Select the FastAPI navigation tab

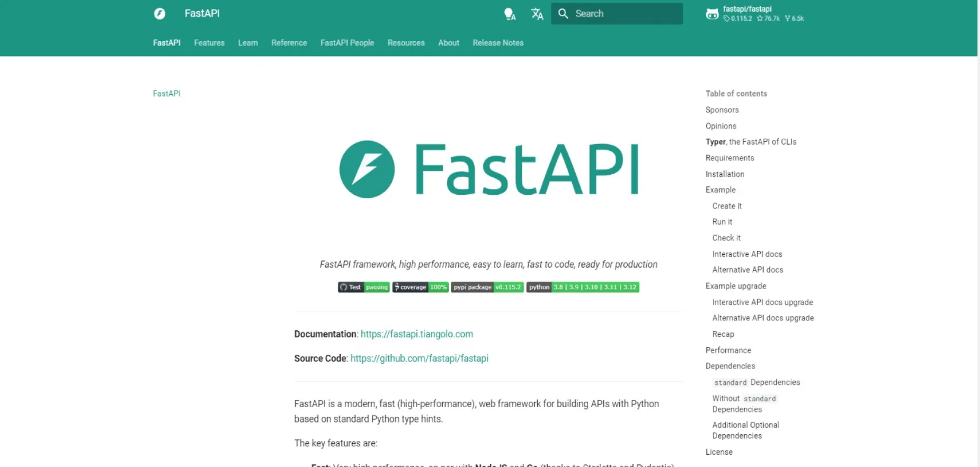167,43
